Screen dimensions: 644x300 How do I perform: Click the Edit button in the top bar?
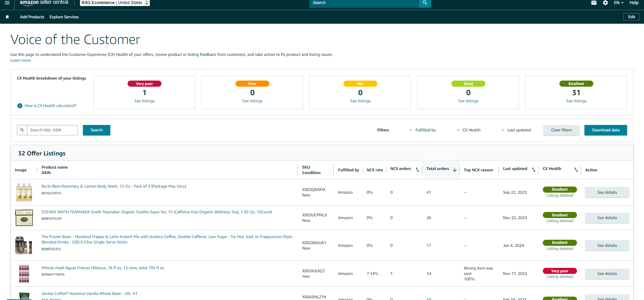(631, 17)
